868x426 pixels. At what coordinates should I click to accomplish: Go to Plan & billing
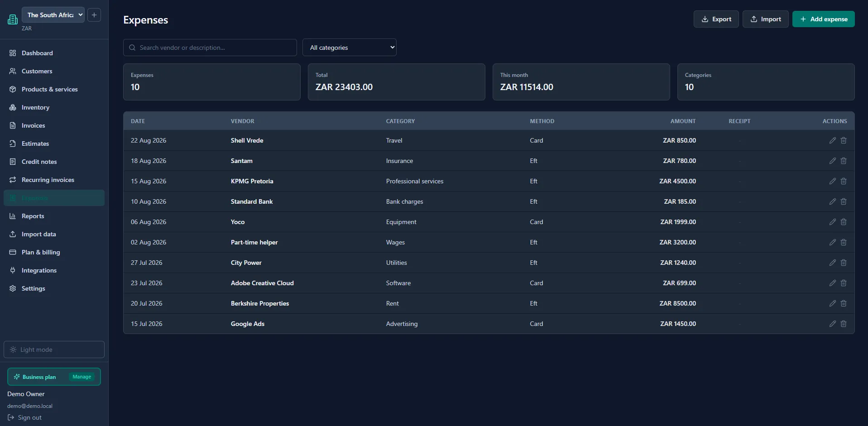tap(54, 252)
